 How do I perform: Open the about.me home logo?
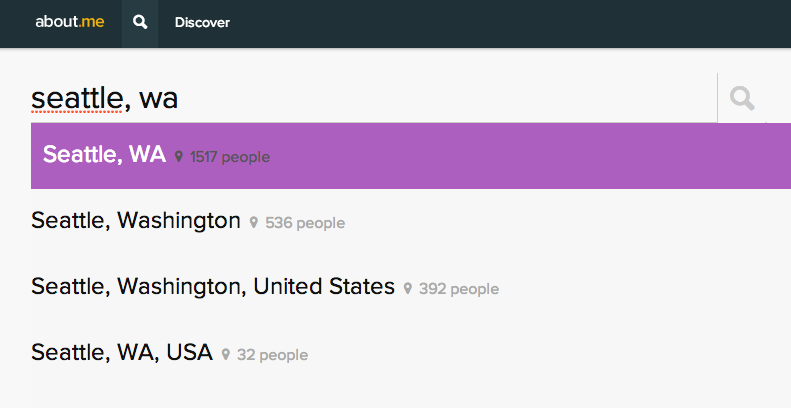pyautogui.click(x=70, y=22)
